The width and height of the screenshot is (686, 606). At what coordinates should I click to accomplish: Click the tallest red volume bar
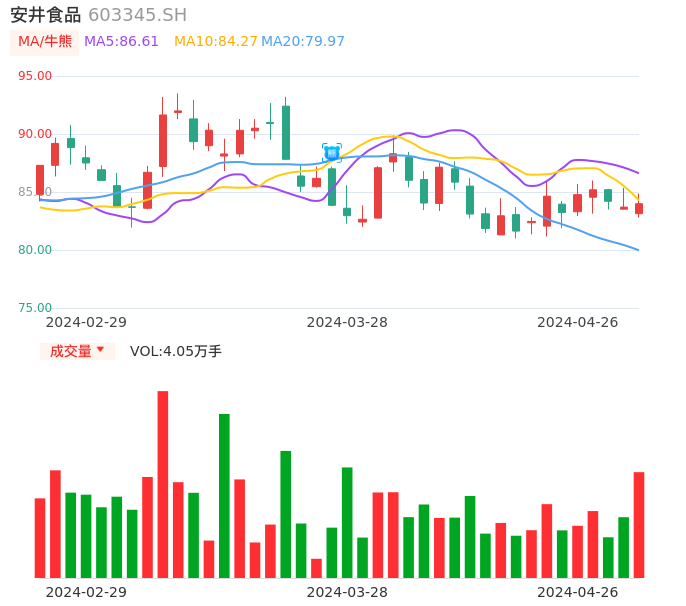(163, 484)
